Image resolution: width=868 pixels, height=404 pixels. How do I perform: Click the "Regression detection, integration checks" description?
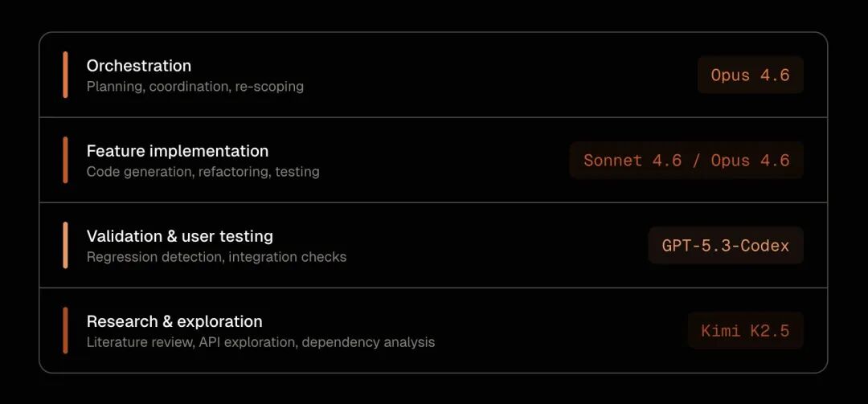coord(216,257)
